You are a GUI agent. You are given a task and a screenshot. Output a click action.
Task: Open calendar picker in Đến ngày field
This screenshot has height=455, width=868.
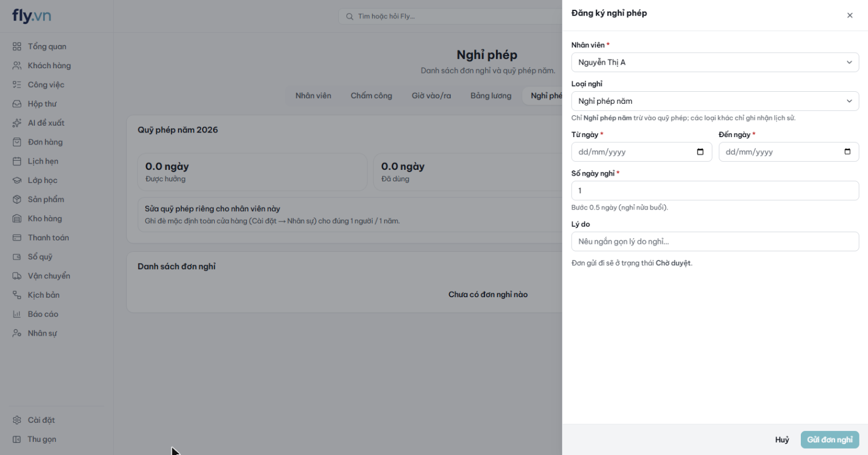847,152
